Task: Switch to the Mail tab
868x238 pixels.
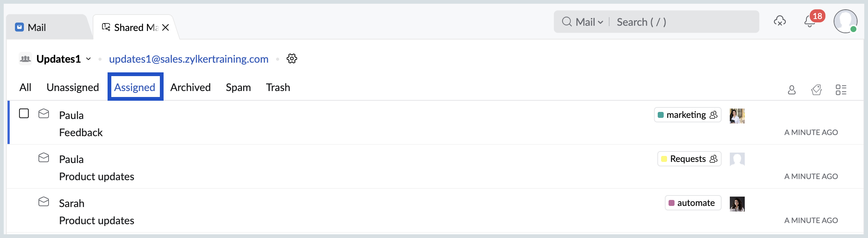Action: tap(37, 27)
